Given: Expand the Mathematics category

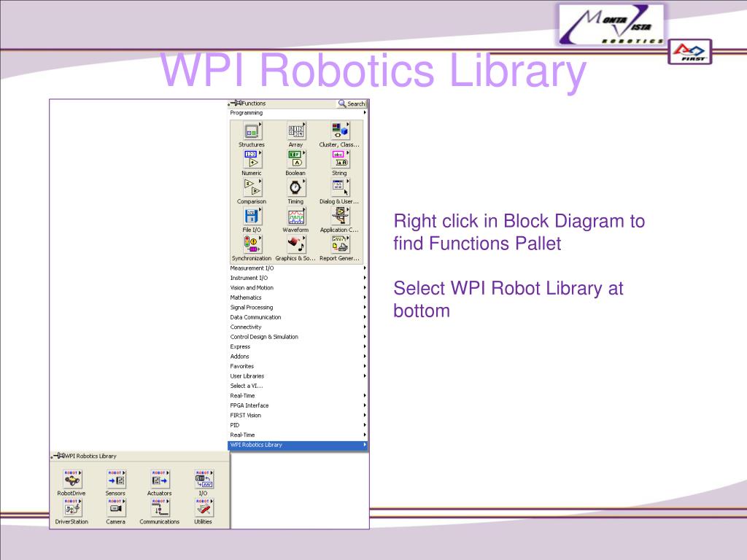Looking at the screenshot, I should 298,297.
